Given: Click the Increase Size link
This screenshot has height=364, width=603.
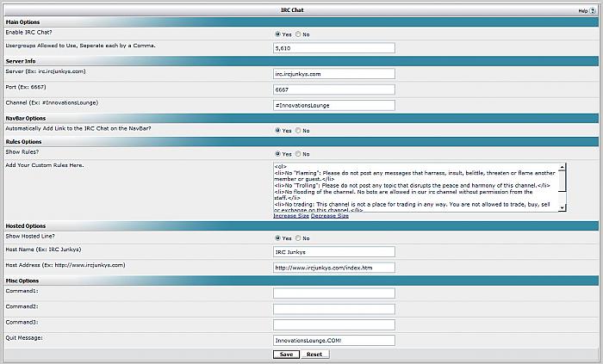Looking at the screenshot, I should point(290,216).
